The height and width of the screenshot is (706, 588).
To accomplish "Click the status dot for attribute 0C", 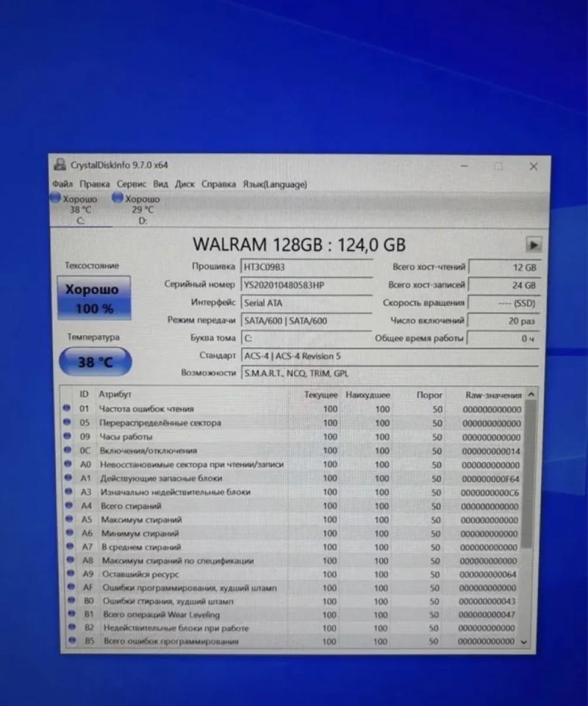I will click(x=68, y=449).
